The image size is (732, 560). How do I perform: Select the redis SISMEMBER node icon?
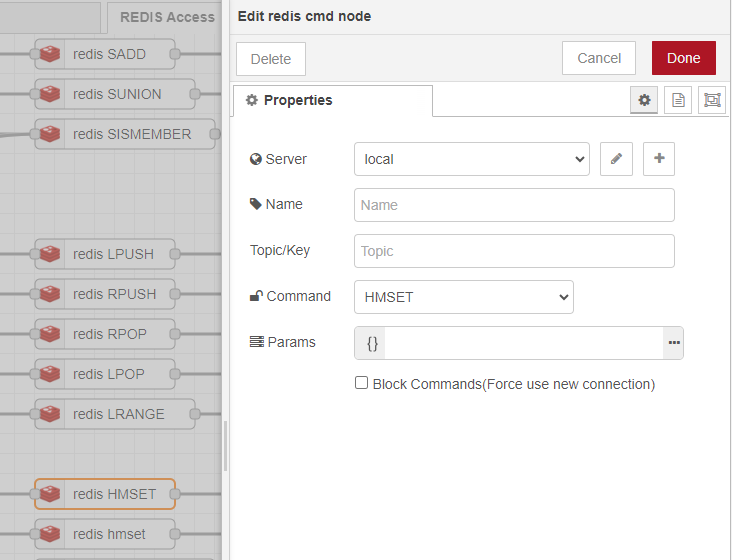[x=50, y=134]
